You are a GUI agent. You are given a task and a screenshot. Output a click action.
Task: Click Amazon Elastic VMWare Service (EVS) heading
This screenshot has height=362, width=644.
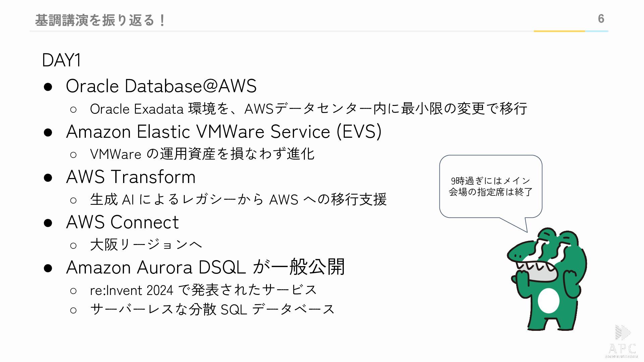224,131
